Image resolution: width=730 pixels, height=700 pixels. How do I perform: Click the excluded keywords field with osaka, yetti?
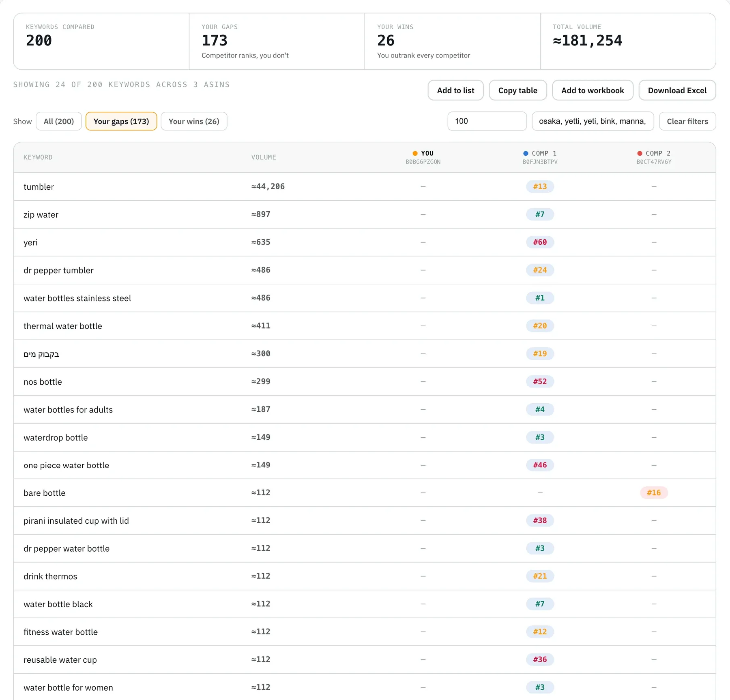(x=593, y=121)
